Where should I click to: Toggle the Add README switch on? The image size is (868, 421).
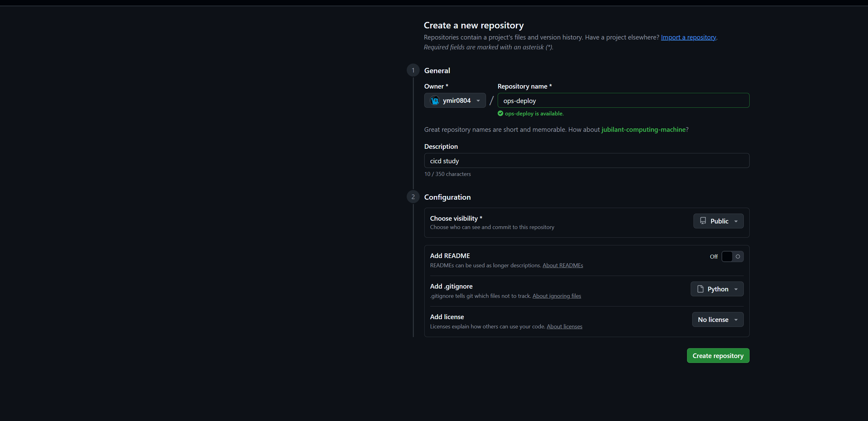click(732, 257)
